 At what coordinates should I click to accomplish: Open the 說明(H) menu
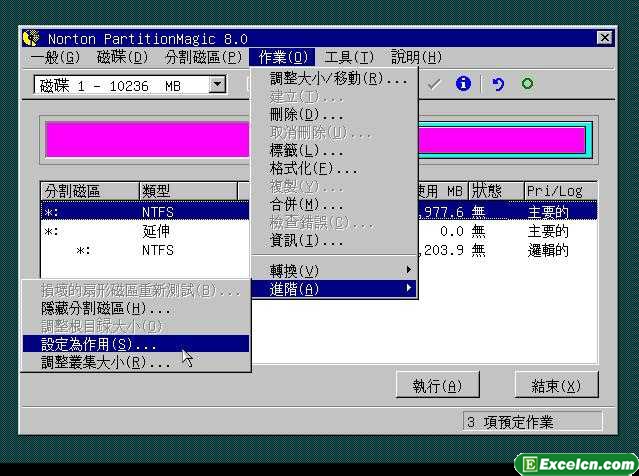point(416,57)
